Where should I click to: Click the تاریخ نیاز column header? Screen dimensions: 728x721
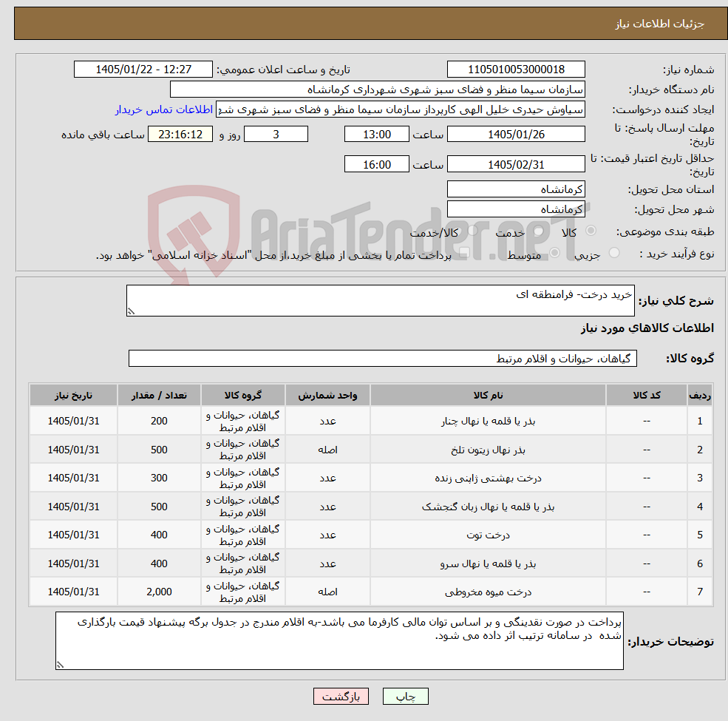click(x=73, y=396)
